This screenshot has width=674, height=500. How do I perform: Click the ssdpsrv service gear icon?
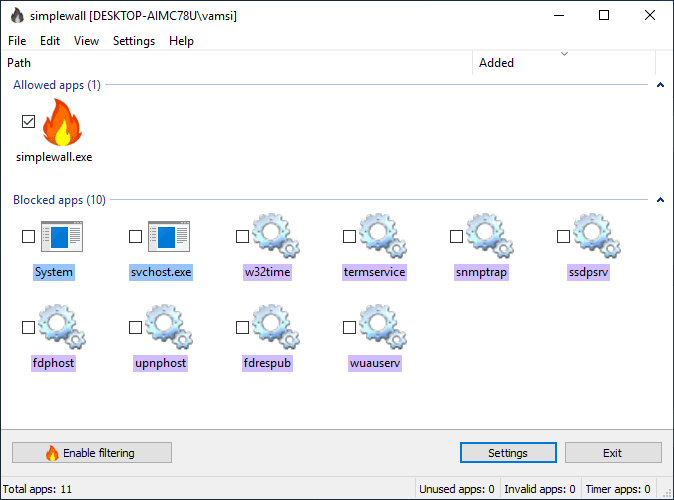(597, 236)
